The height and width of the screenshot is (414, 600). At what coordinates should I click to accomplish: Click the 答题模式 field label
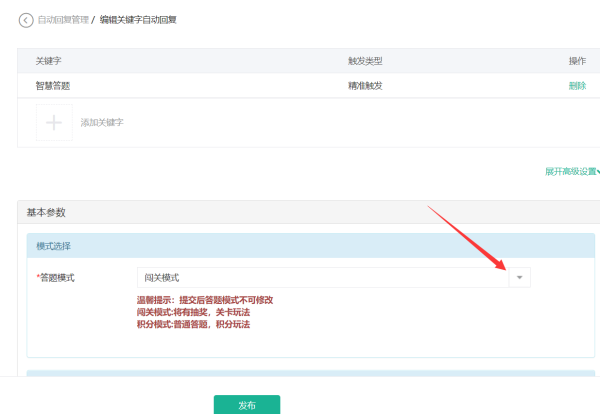(56, 278)
